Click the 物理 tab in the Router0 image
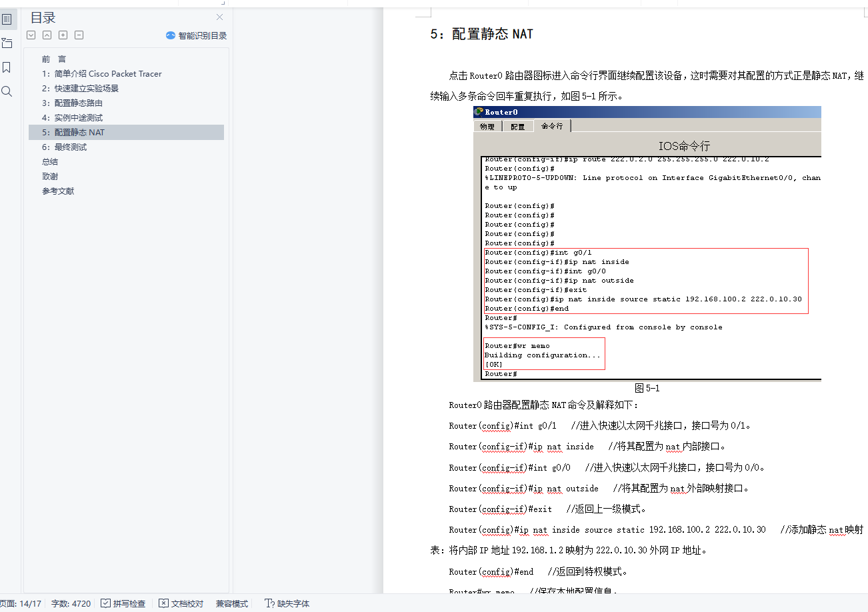Screen dimensions: 868x612 click(x=487, y=126)
